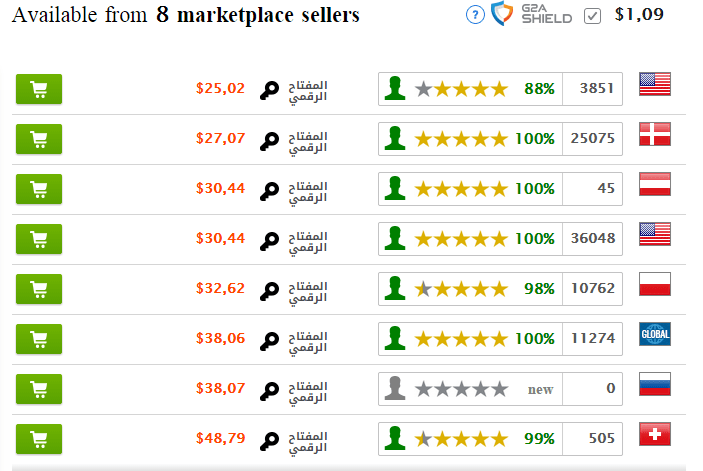Add the $25,02 offer to cart
703x471 pixels.
coord(39,89)
